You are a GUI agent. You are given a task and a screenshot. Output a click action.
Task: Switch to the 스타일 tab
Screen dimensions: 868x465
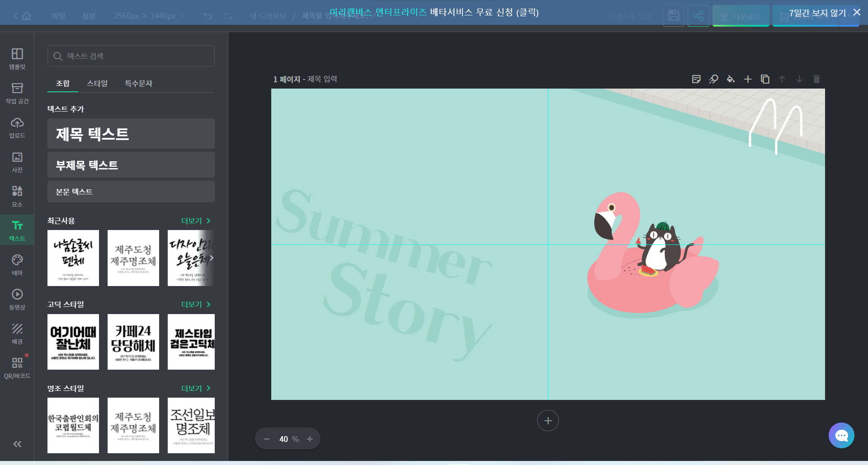tap(97, 83)
